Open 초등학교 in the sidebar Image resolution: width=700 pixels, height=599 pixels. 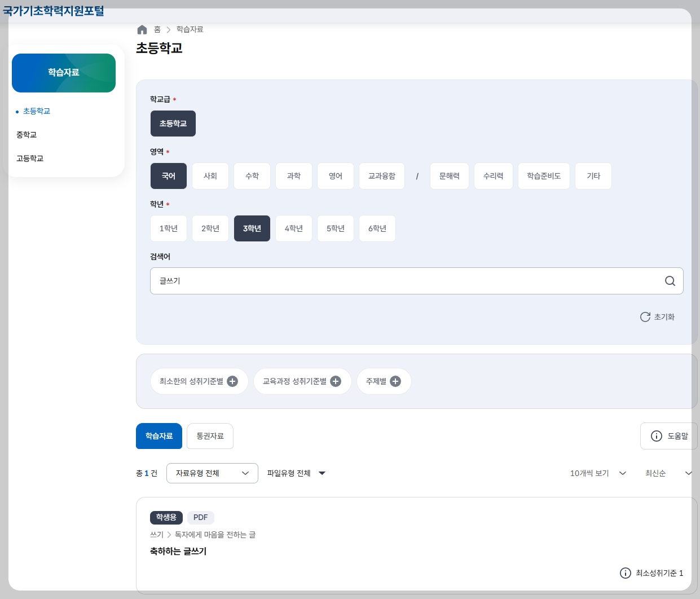[x=37, y=111]
